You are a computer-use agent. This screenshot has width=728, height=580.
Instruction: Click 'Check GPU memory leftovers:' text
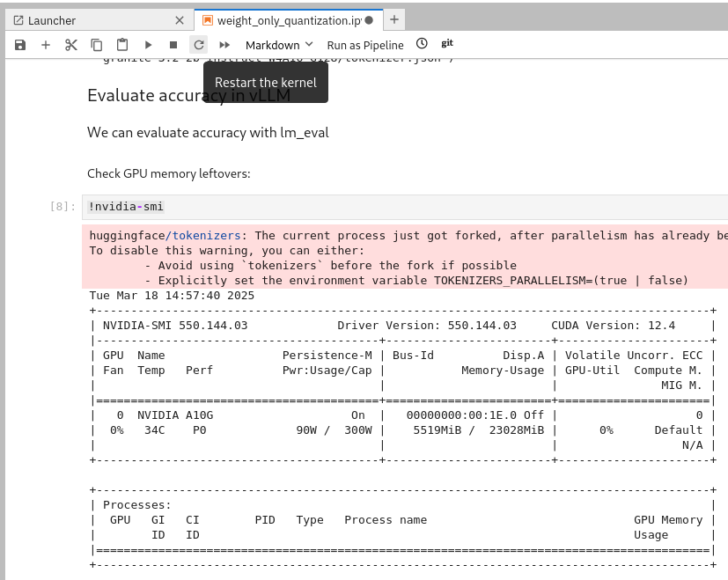click(168, 173)
